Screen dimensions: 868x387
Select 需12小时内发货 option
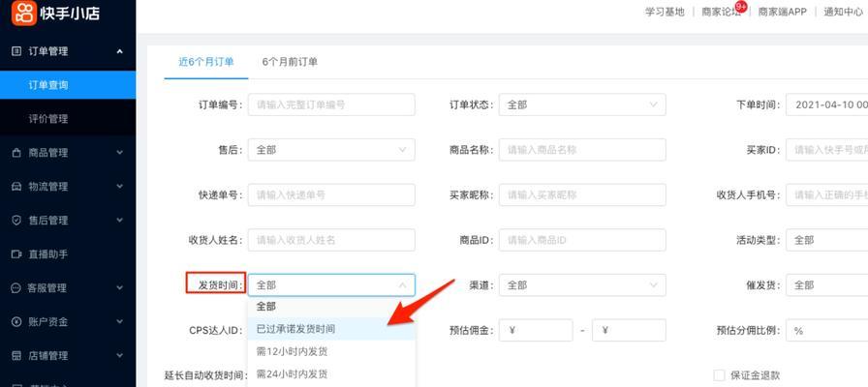pos(331,351)
